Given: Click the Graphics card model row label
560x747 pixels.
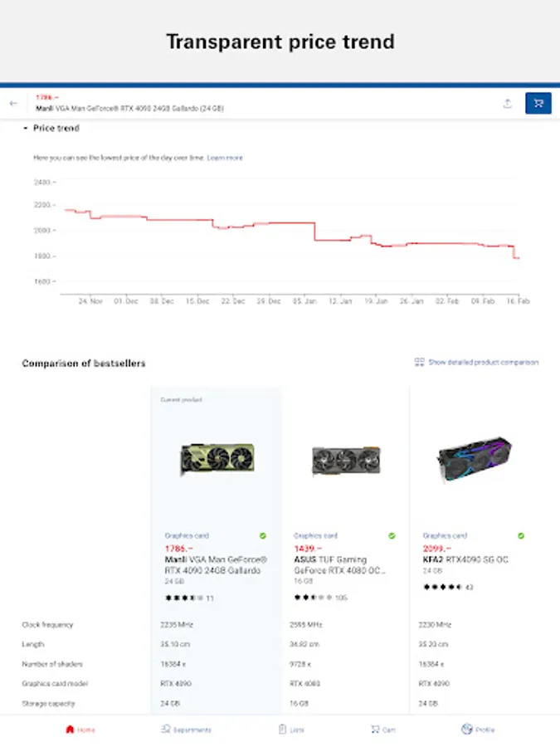Looking at the screenshot, I should tap(55, 683).
